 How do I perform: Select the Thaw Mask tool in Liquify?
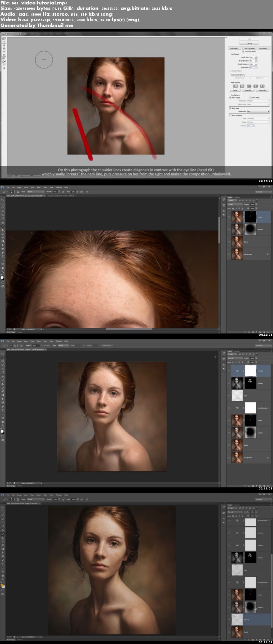click(x=4, y=61)
